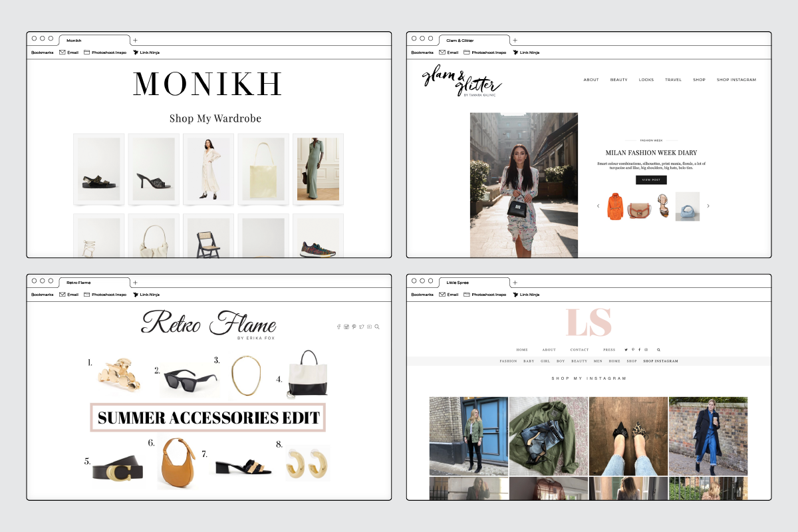Click the VIEW POST button

click(x=651, y=180)
